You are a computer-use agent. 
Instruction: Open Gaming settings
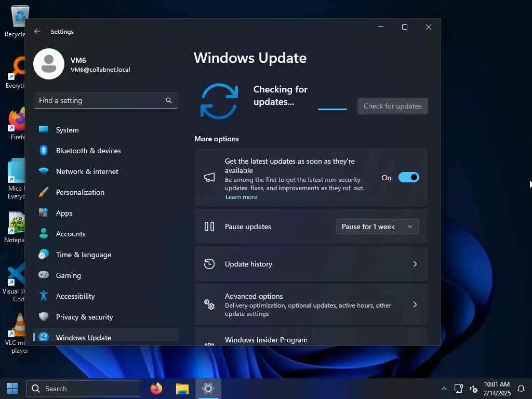pyautogui.click(x=106, y=275)
